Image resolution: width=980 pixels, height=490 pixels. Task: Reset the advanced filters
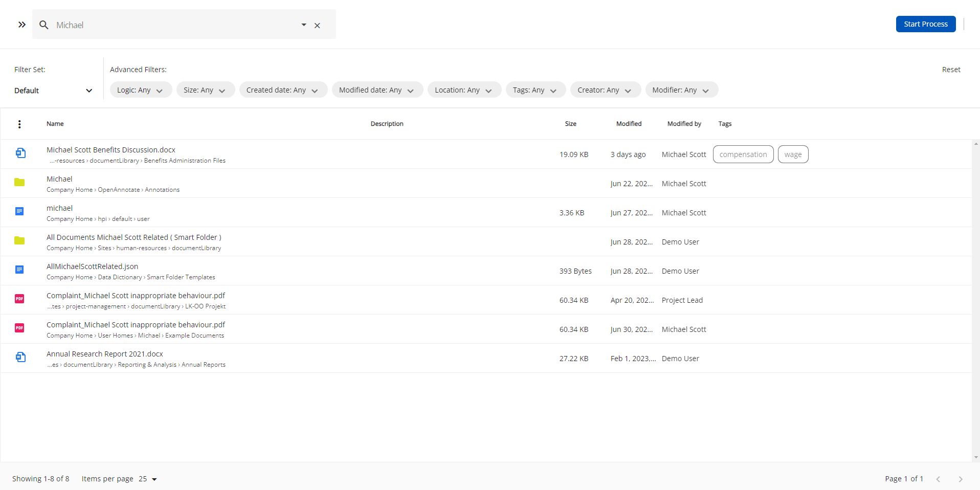click(951, 70)
